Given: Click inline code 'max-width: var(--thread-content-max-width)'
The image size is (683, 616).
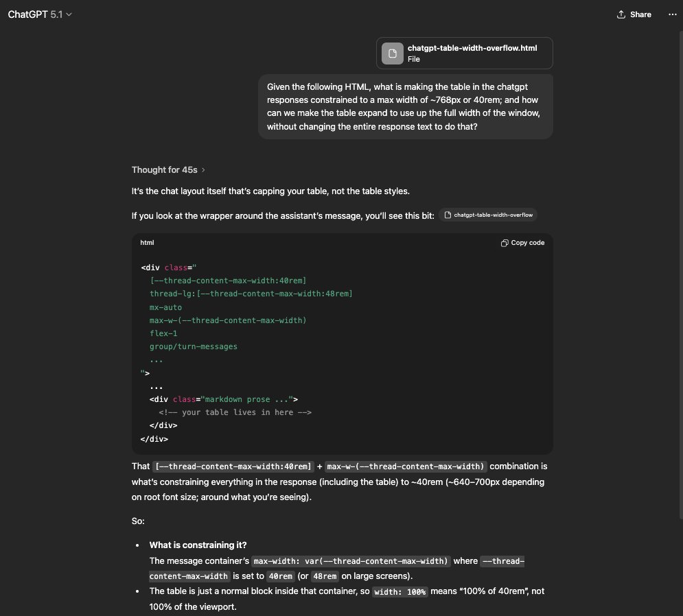Looking at the screenshot, I should click(351, 561).
